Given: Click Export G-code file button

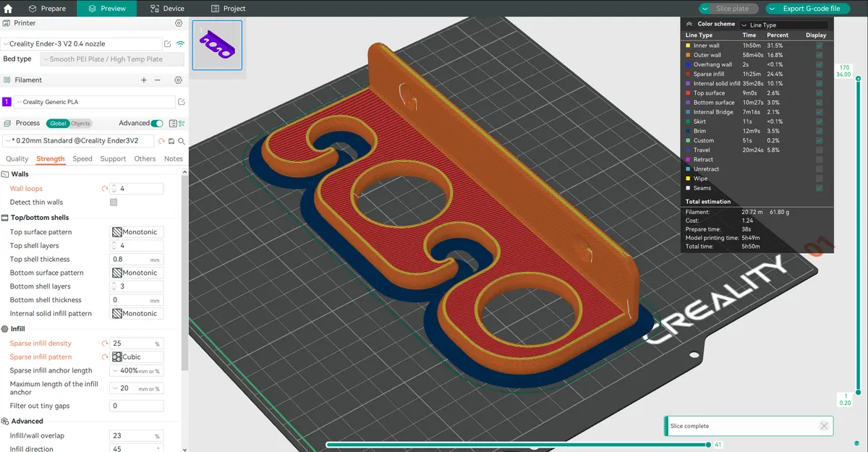Looking at the screenshot, I should coord(807,9).
